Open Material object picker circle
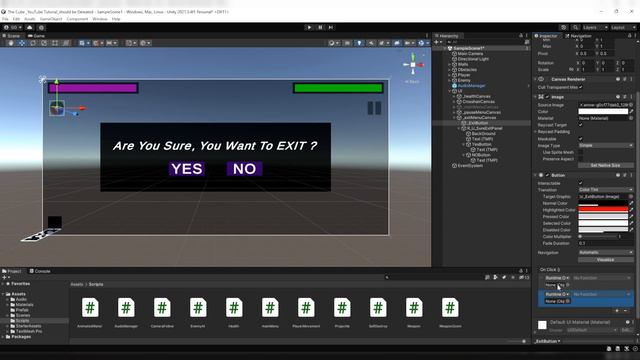This screenshot has height=360, width=640. pos(631,118)
